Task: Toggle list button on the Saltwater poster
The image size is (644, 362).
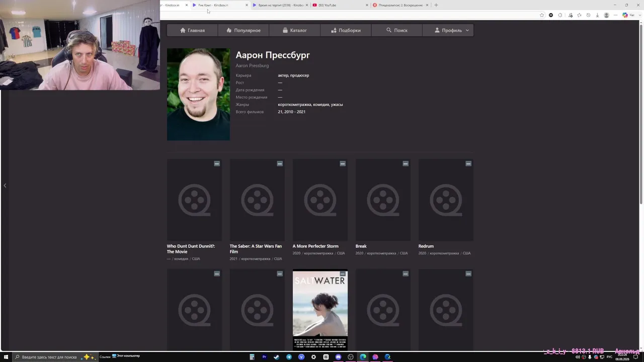Action: 343,274
